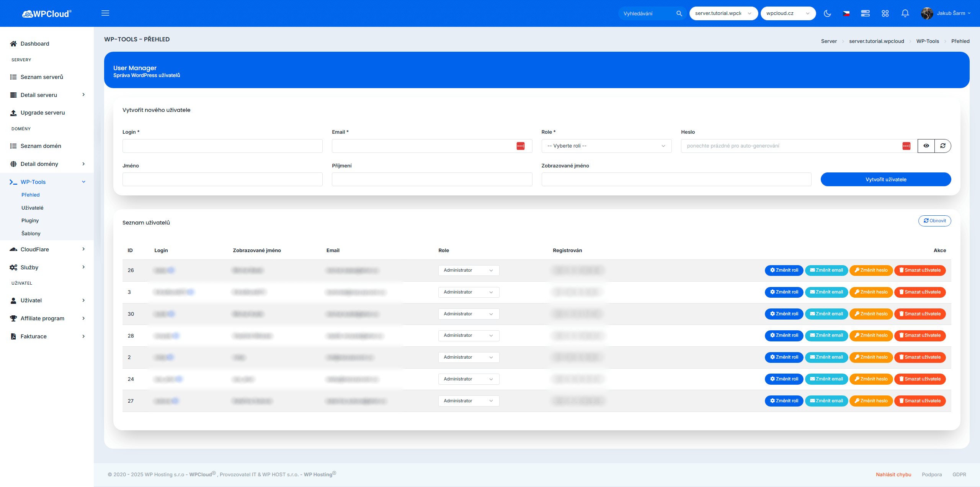This screenshot has width=980, height=487.
Task: Open the notifications bell
Action: point(905,13)
